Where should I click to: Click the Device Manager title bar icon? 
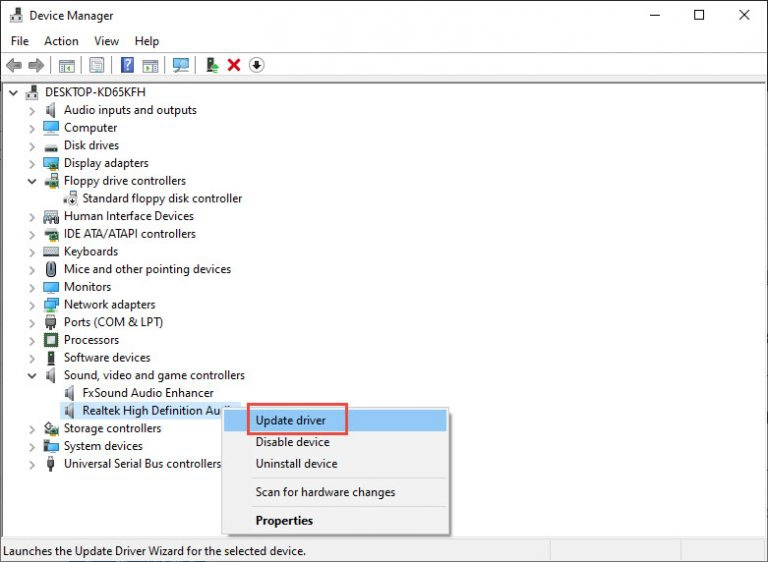[x=16, y=15]
